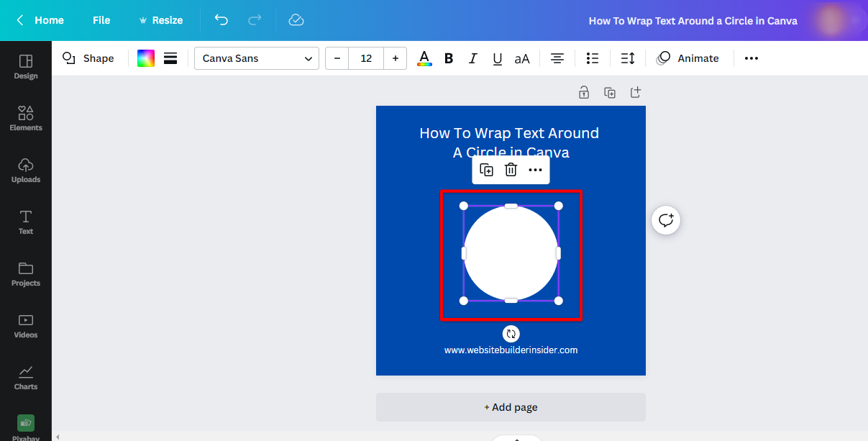
Task: Toggle underline formatting
Action: coord(497,58)
